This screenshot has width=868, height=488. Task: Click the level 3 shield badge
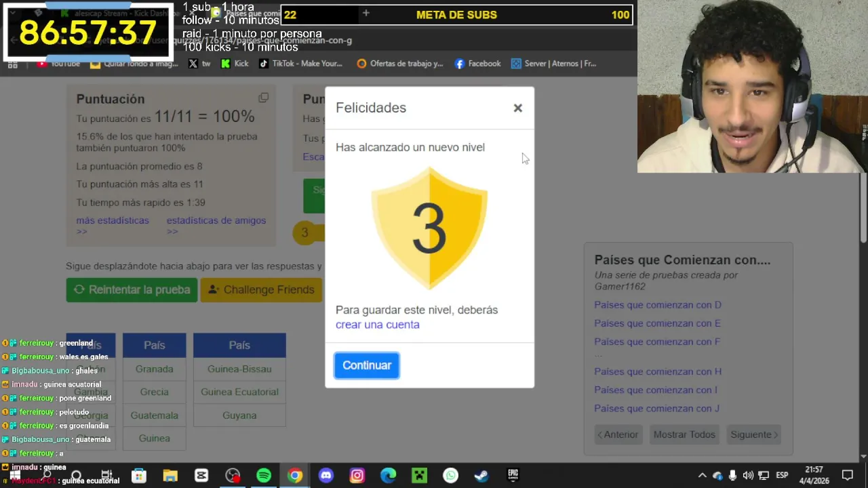coord(429,228)
